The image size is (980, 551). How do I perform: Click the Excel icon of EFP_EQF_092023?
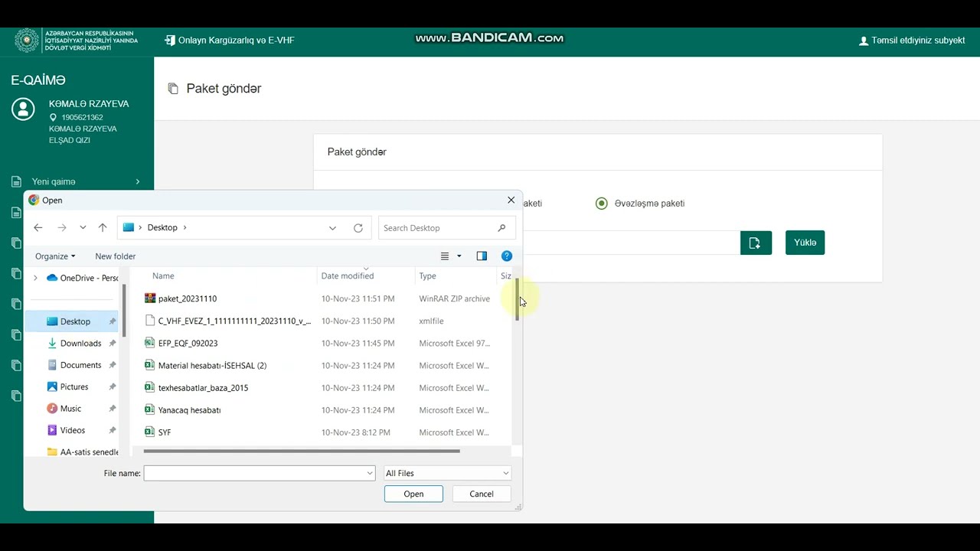point(150,343)
